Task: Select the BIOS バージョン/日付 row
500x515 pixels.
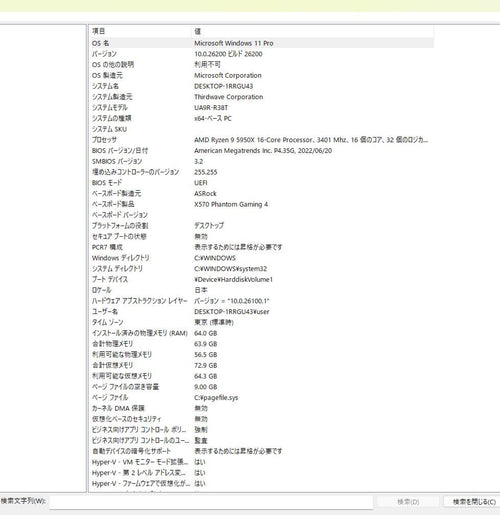Action: 261,150
